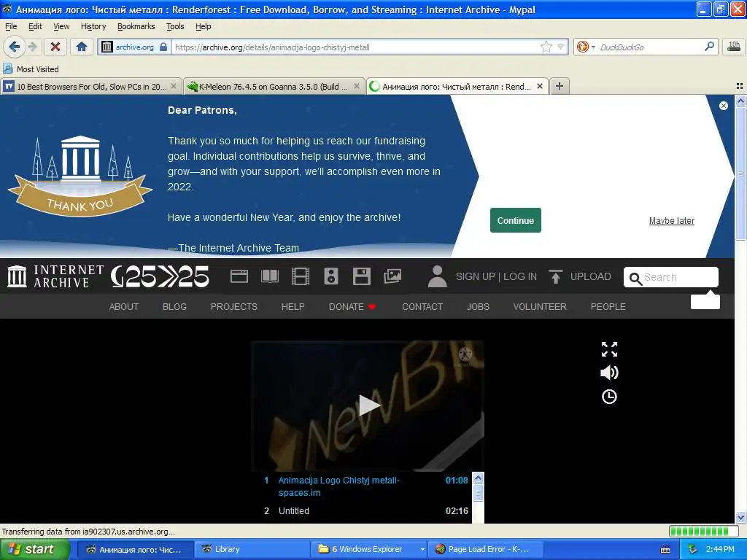This screenshot has height=560, width=747.
Task: Click the green Continue button
Action: tap(516, 220)
